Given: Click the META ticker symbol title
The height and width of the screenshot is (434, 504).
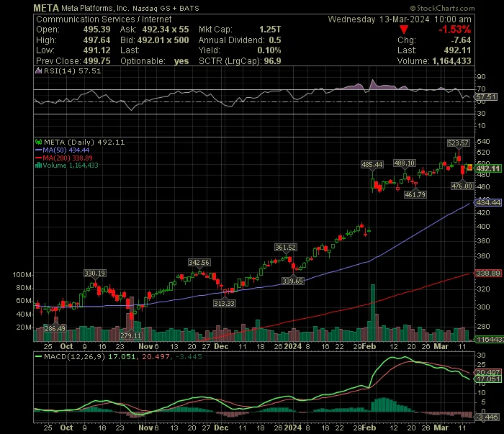Looking at the screenshot, I should pos(46,8).
